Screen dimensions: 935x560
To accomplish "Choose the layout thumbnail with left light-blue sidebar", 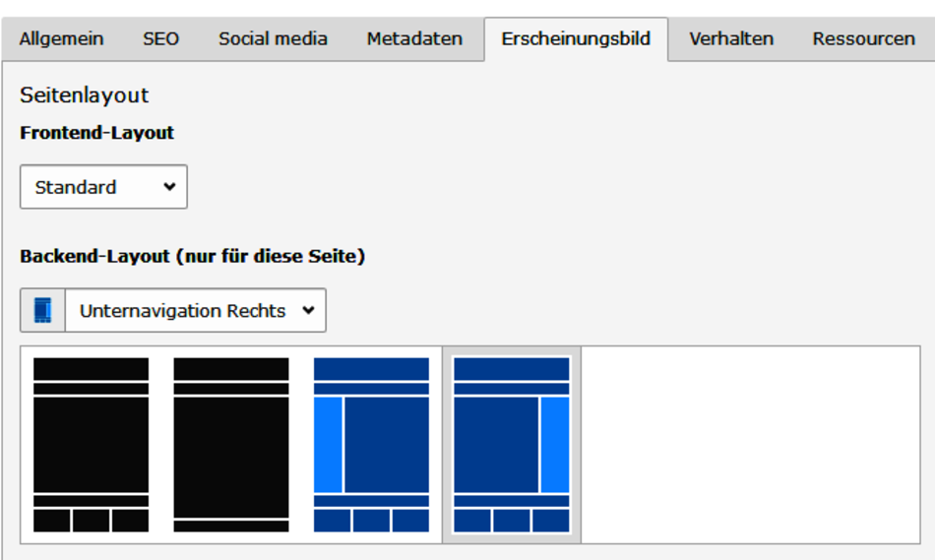I will 371,444.
